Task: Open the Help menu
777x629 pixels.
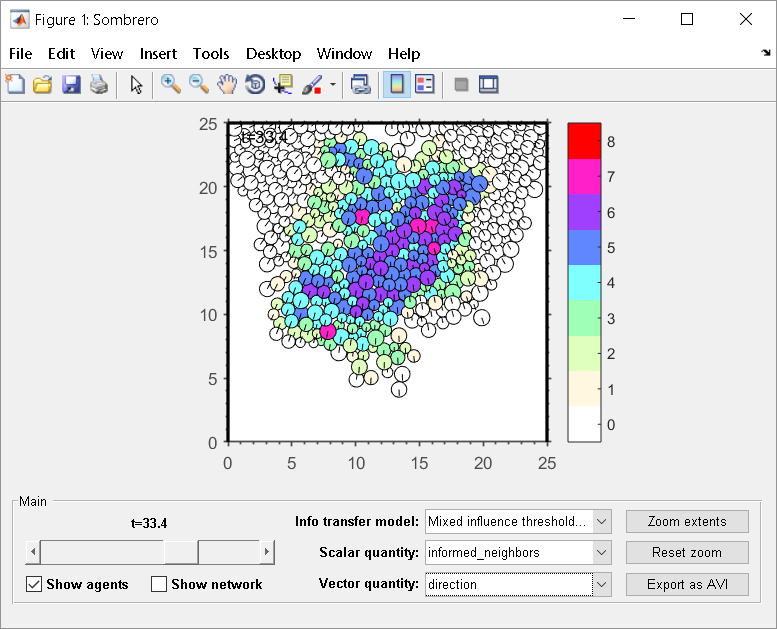Action: (404, 54)
